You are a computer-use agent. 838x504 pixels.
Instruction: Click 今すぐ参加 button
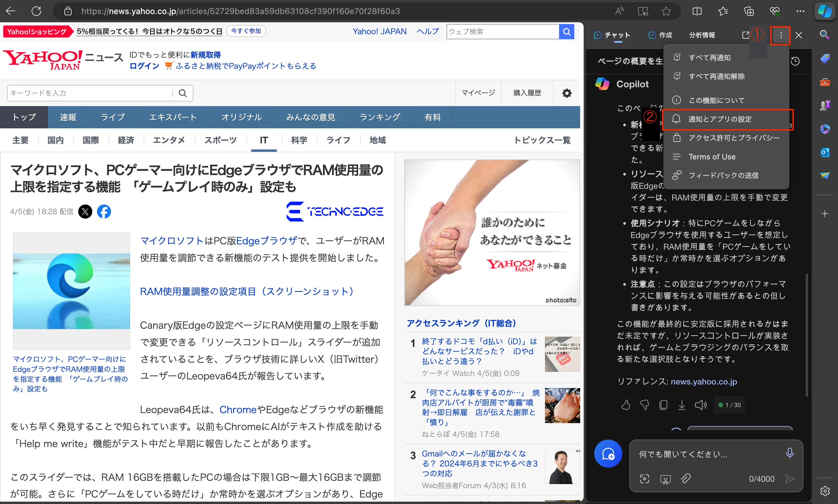point(246,31)
